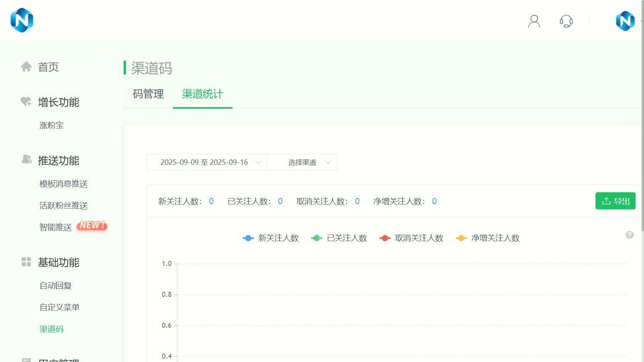Toggle 净增关注人数 legend series
Screen dimensions: 644x362
click(x=488, y=238)
